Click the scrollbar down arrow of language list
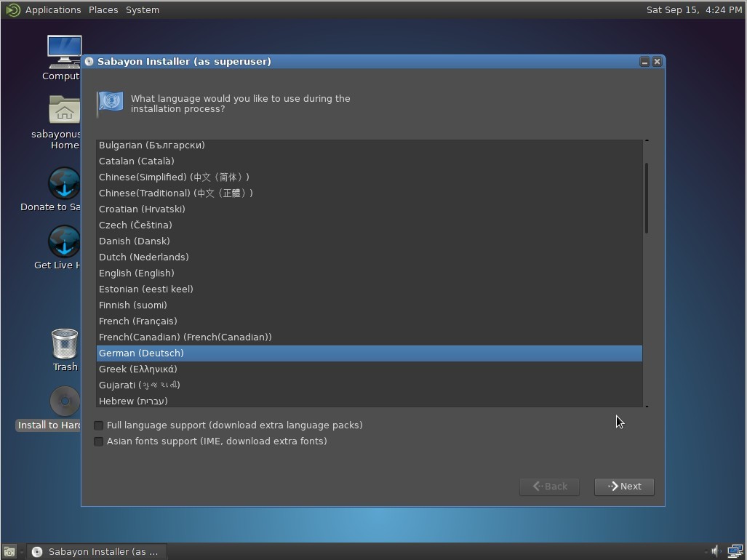The width and height of the screenshot is (747, 560). click(x=647, y=407)
